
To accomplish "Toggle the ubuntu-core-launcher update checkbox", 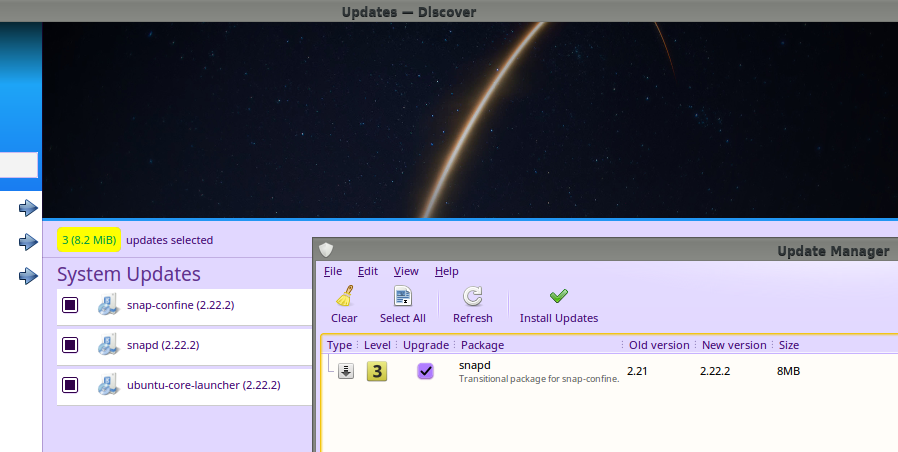I will [x=70, y=385].
